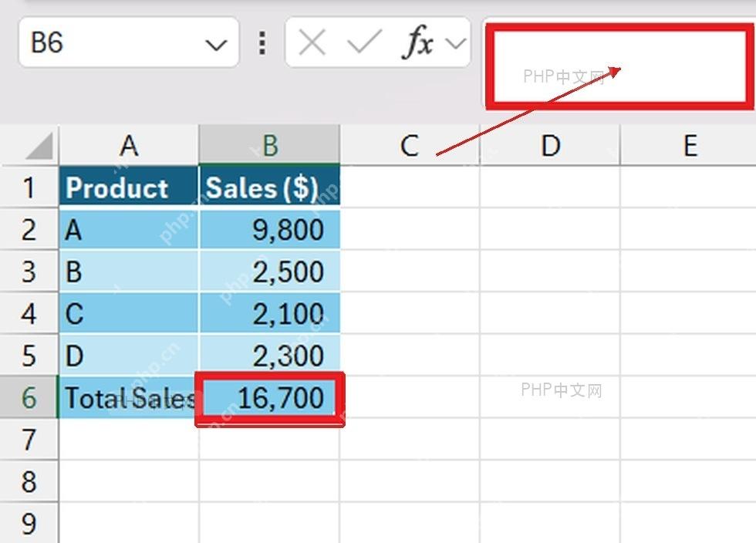Click the "Total Sales" label cell
This screenshot has width=756, height=543.
pyautogui.click(x=129, y=397)
